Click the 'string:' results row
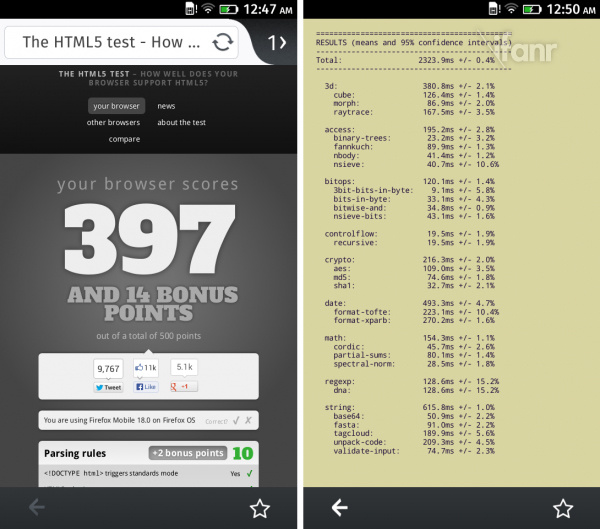600x529 pixels. (x=409, y=407)
